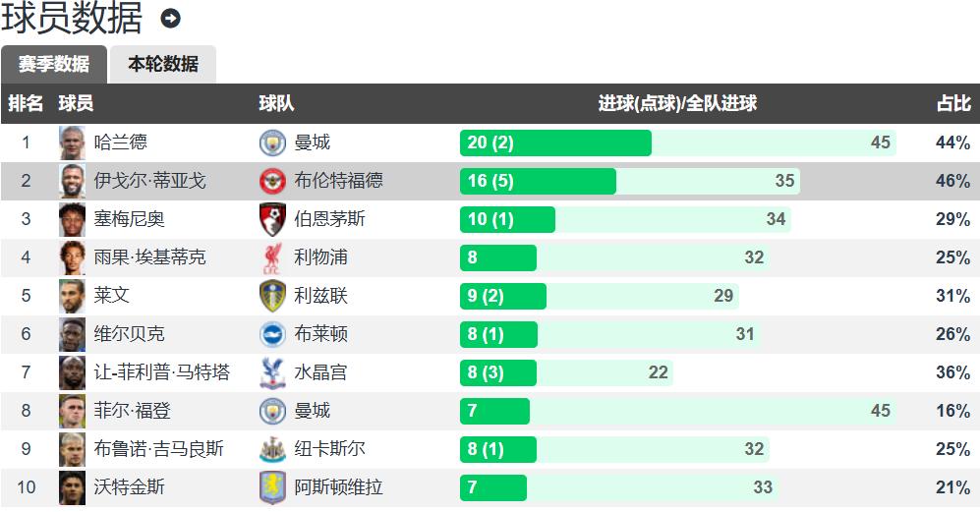This screenshot has height=512, width=980.
Task: Click the Brentford club badge icon
Action: pos(272,181)
